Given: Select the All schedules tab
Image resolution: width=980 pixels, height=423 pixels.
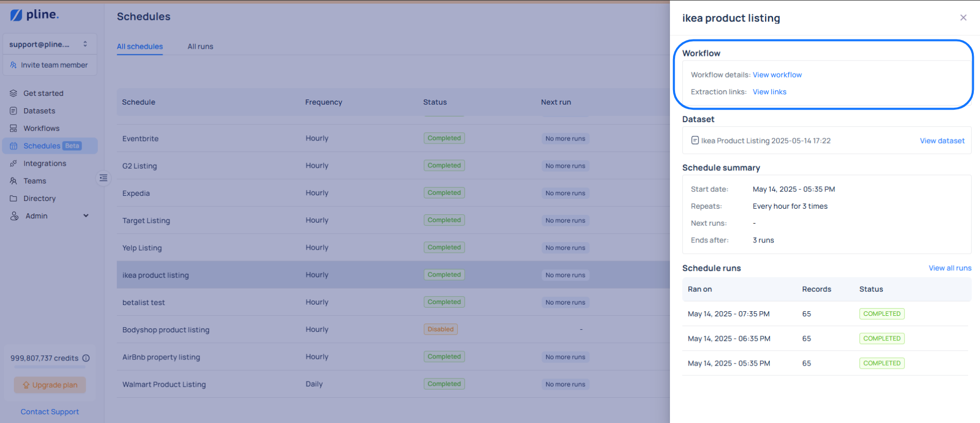Looking at the screenshot, I should 139,47.
